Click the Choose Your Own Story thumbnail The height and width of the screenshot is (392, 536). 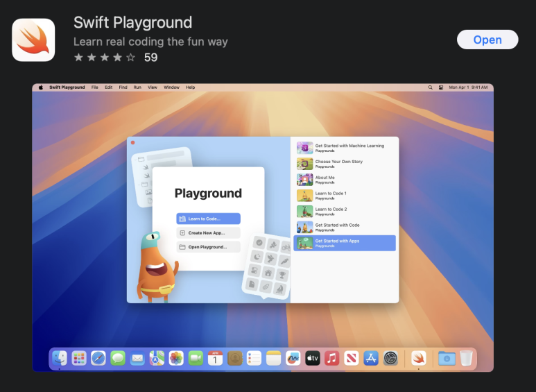304,164
